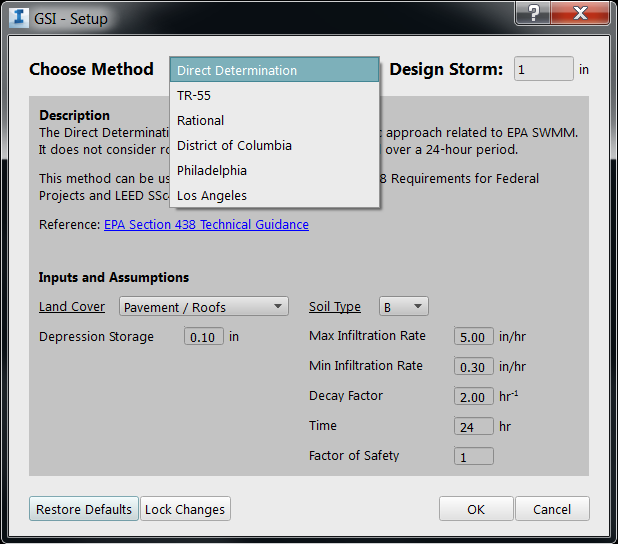The image size is (618, 544).
Task: Pick the Rational method option
Action: point(274,120)
